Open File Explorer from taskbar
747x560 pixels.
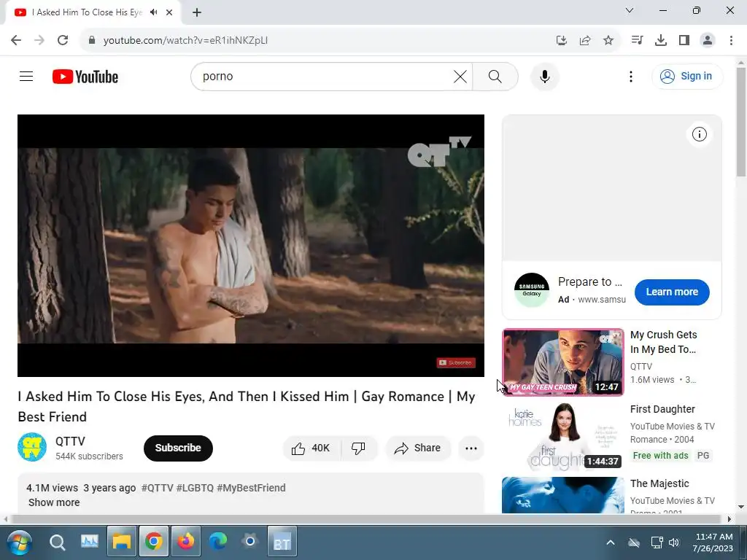(122, 542)
